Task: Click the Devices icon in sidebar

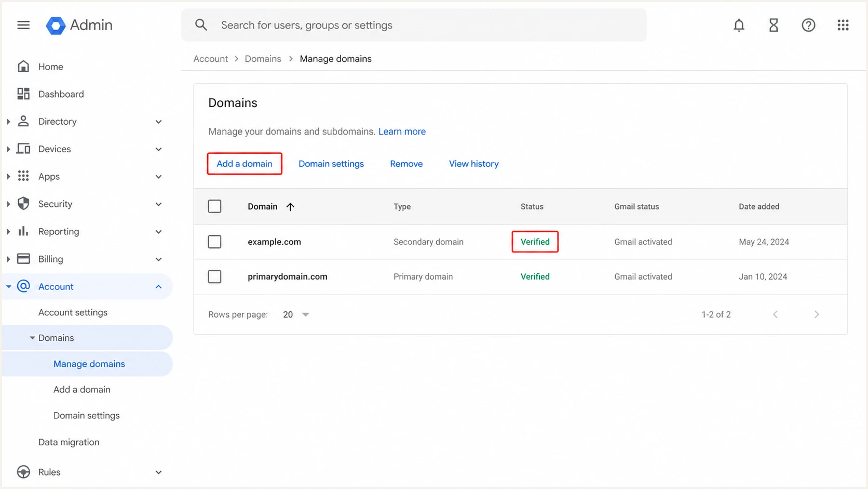Action: 23,149
